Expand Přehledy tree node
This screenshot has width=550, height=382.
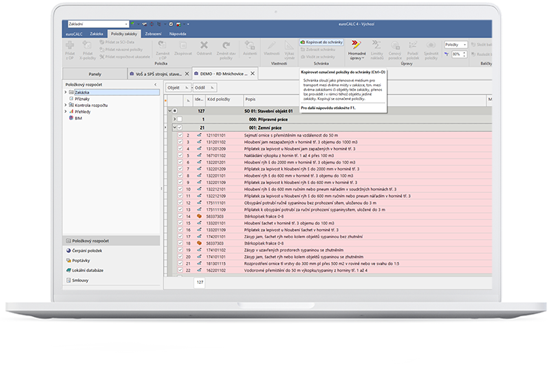tap(66, 112)
